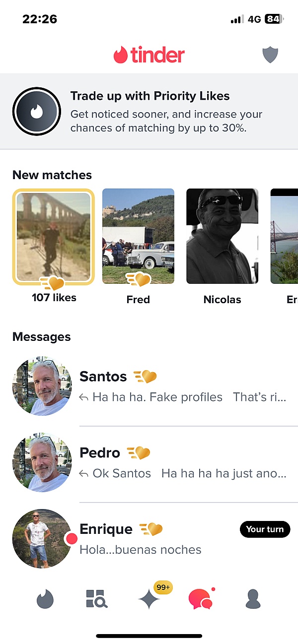Tap the Tinder logo in the header

[149, 54]
